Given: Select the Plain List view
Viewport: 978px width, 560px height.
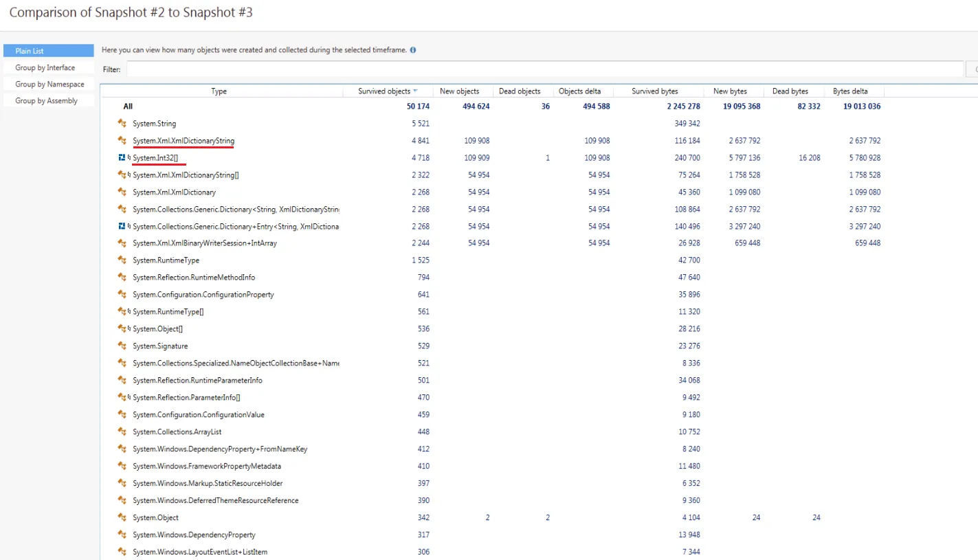Looking at the screenshot, I should point(48,51).
